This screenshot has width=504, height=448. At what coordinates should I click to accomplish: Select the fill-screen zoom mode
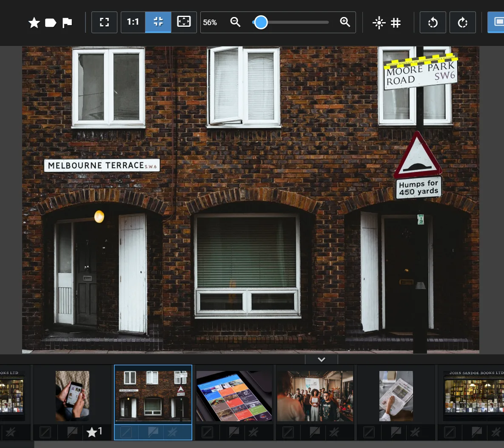[184, 22]
